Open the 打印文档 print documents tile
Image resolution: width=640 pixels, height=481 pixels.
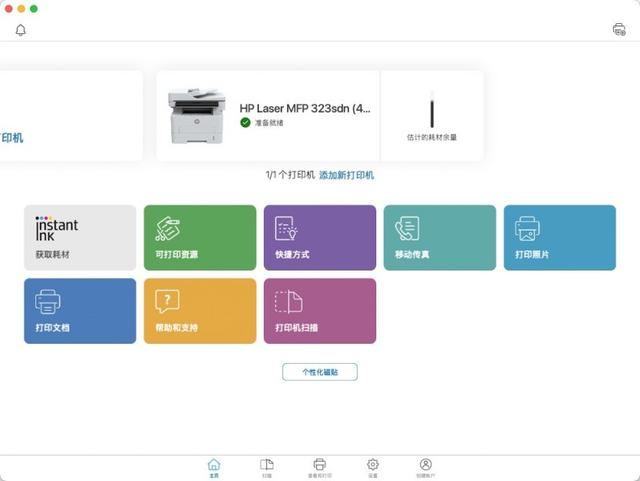[x=80, y=311]
